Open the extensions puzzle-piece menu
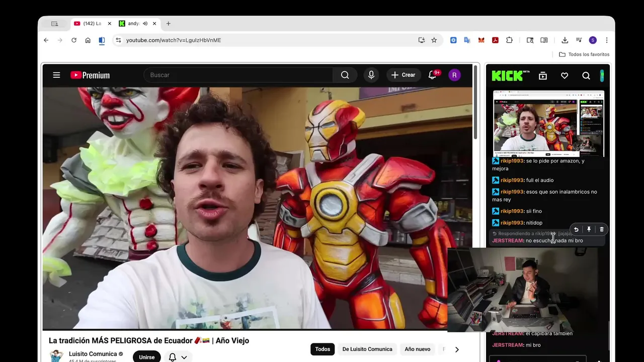 [x=509, y=40]
